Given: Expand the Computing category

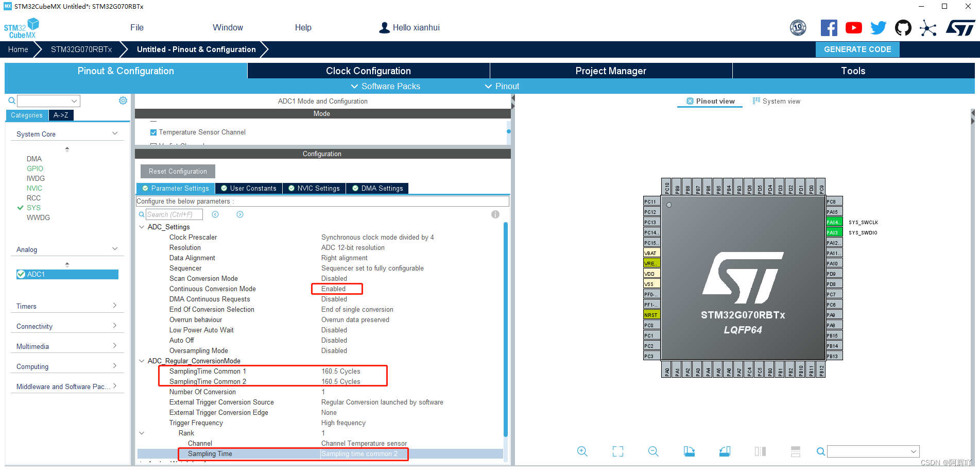Looking at the screenshot, I should [115, 366].
